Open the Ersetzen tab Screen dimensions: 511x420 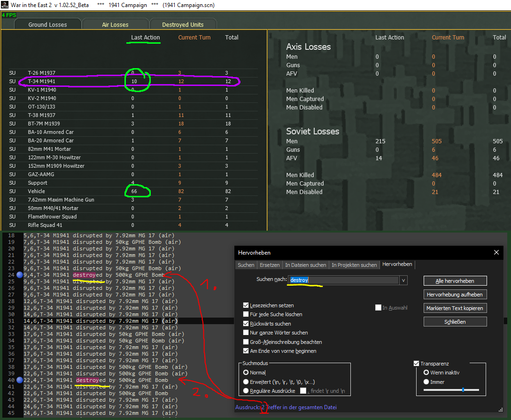(x=270, y=265)
